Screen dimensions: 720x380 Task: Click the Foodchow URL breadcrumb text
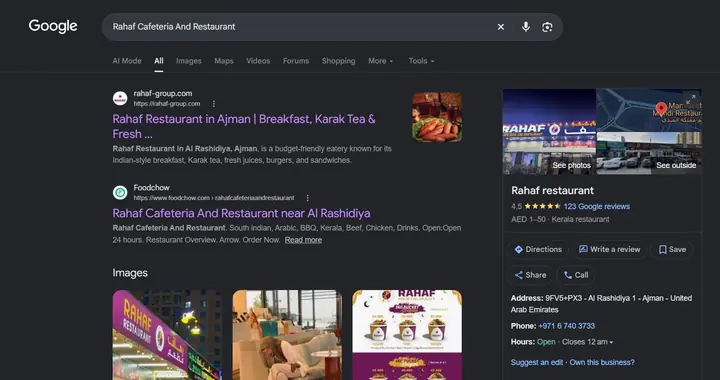(214, 198)
